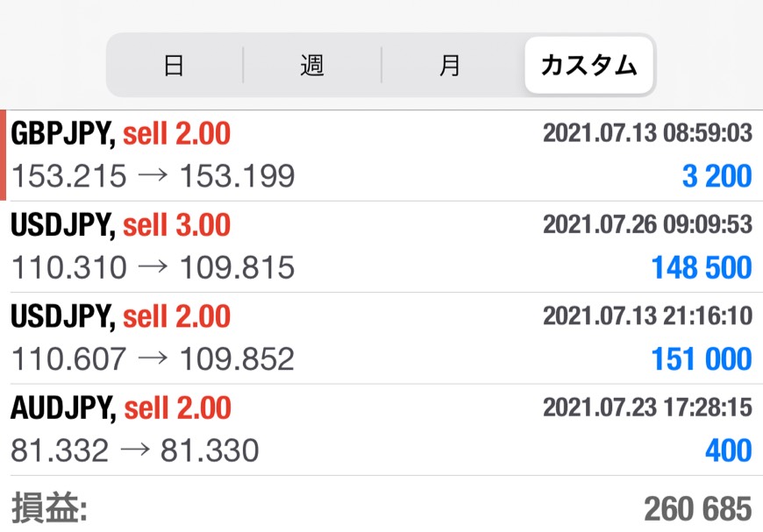
Task: Click the 2021.07.26 09:09:53 timestamp
Action: pos(647,224)
